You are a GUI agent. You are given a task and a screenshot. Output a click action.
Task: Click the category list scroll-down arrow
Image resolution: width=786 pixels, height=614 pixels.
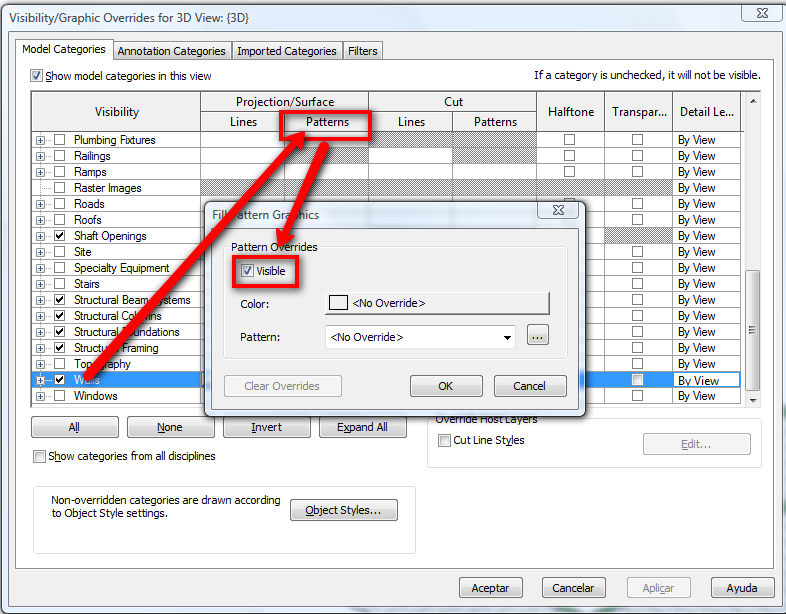[752, 400]
